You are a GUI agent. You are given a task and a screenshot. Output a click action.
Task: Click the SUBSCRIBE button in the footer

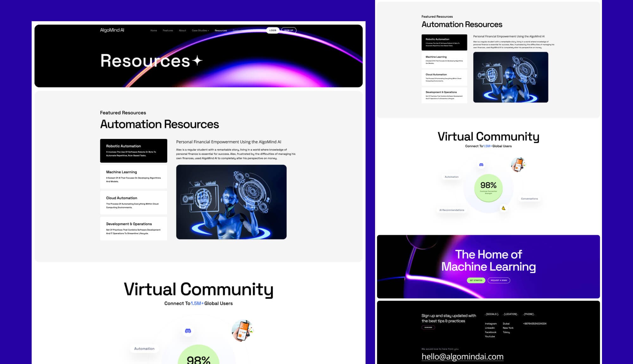[428, 327]
